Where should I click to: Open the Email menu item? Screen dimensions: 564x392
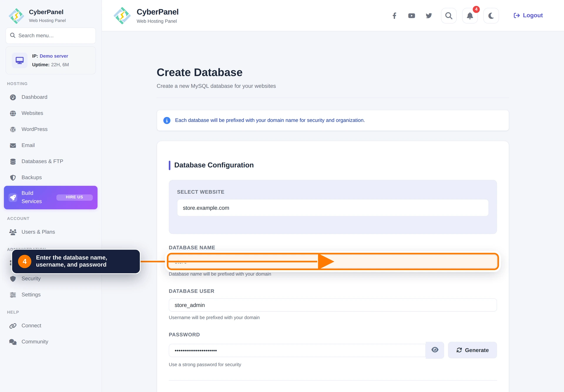(x=51, y=145)
